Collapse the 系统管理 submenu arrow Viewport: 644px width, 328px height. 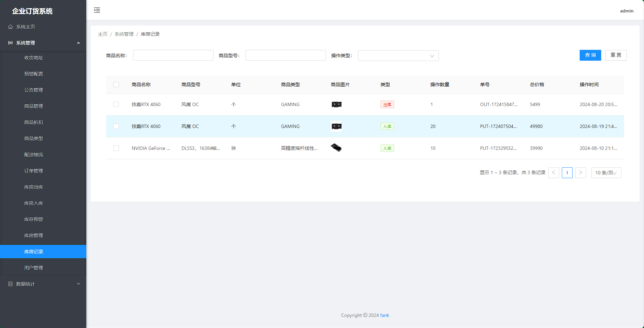(78, 43)
